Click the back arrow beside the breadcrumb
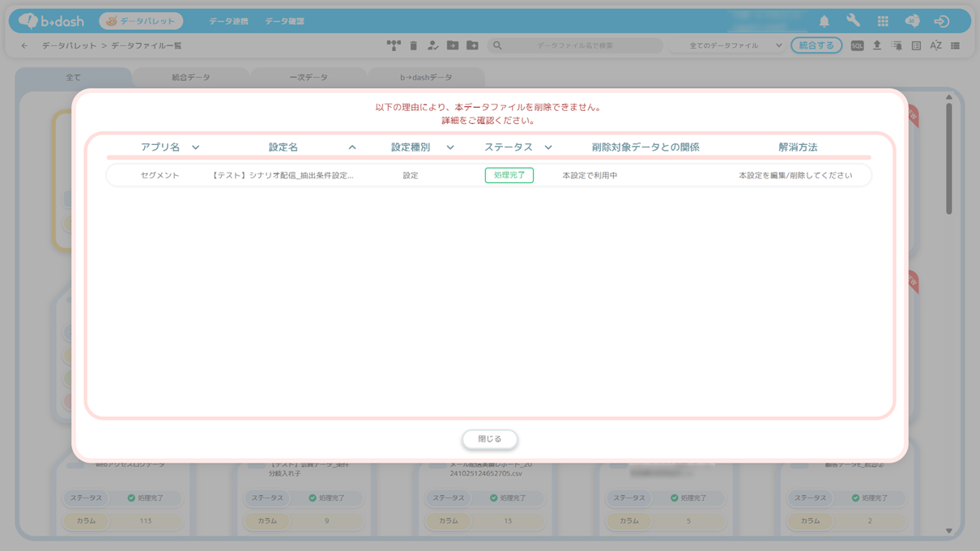Screen dimensions: 980x551 coord(24,46)
